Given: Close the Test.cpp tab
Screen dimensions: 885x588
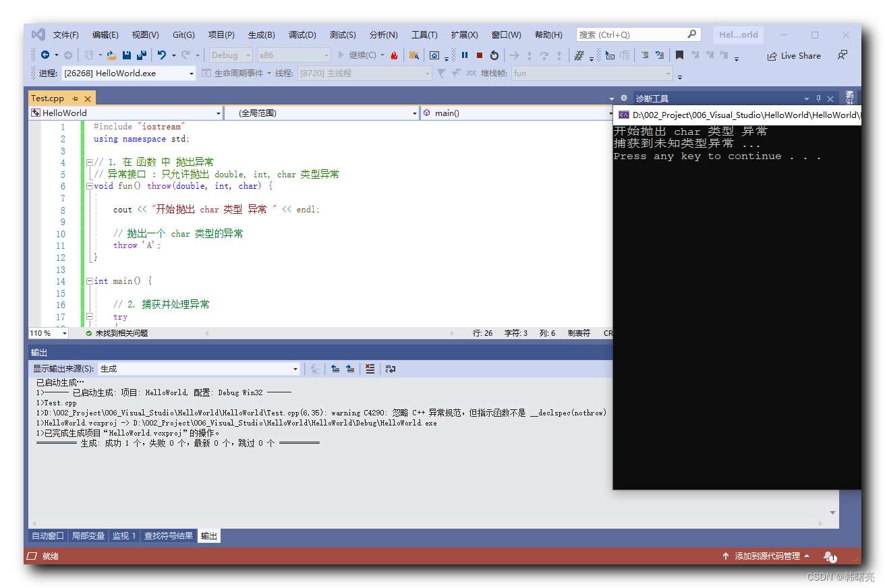Looking at the screenshot, I should pyautogui.click(x=88, y=98).
